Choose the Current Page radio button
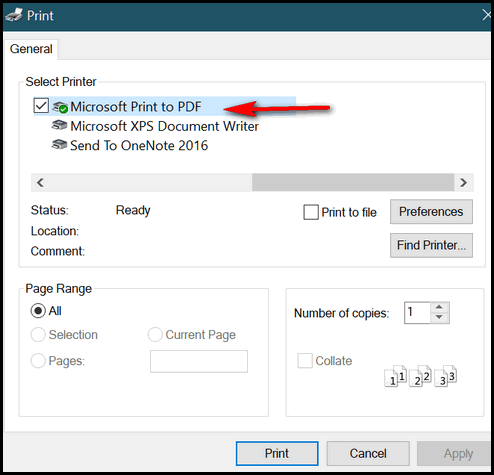Viewport: 494px width, 475px height. (155, 334)
